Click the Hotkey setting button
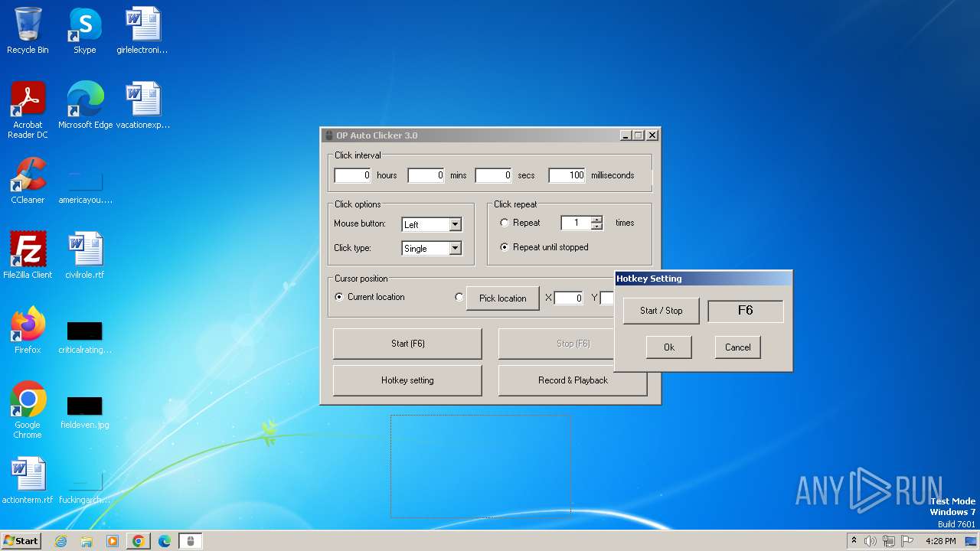 click(x=407, y=380)
